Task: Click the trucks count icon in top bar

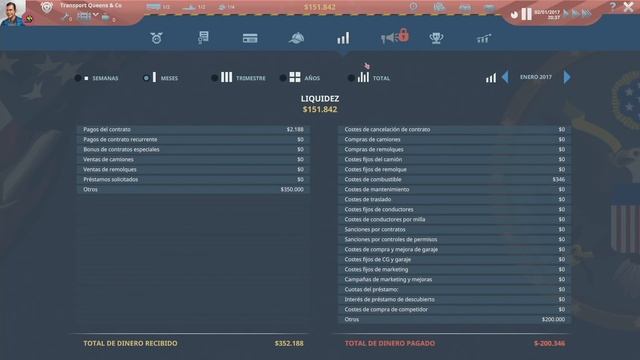Action: click(x=153, y=7)
